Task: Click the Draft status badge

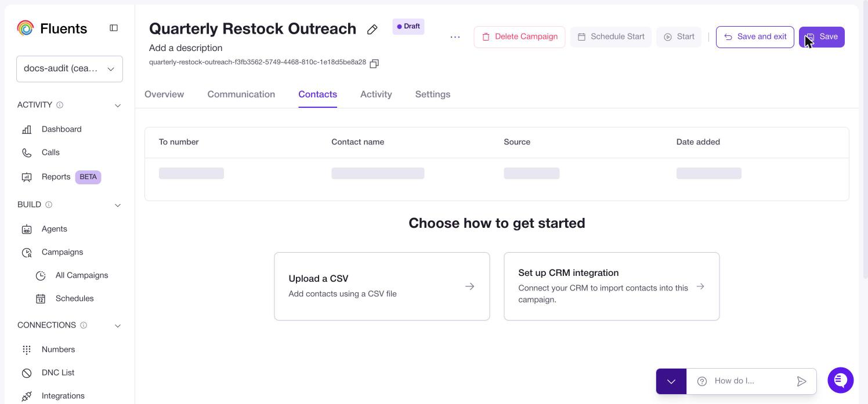Action: tap(408, 27)
